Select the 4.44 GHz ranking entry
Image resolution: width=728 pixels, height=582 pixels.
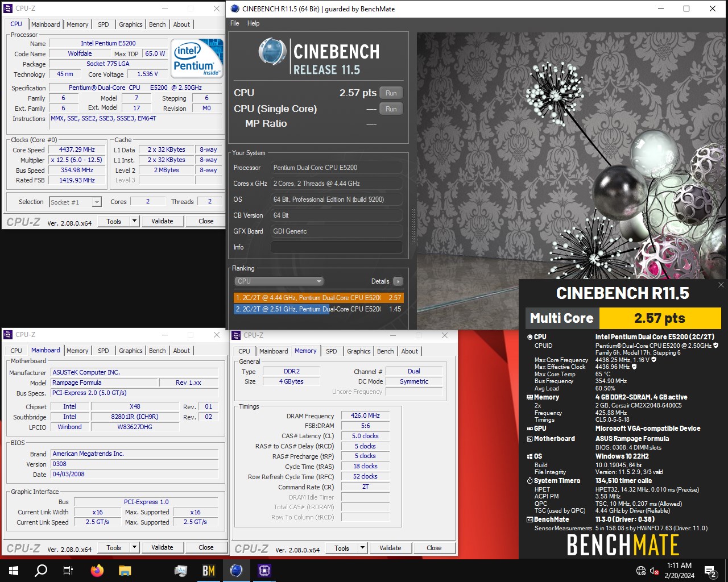click(318, 298)
